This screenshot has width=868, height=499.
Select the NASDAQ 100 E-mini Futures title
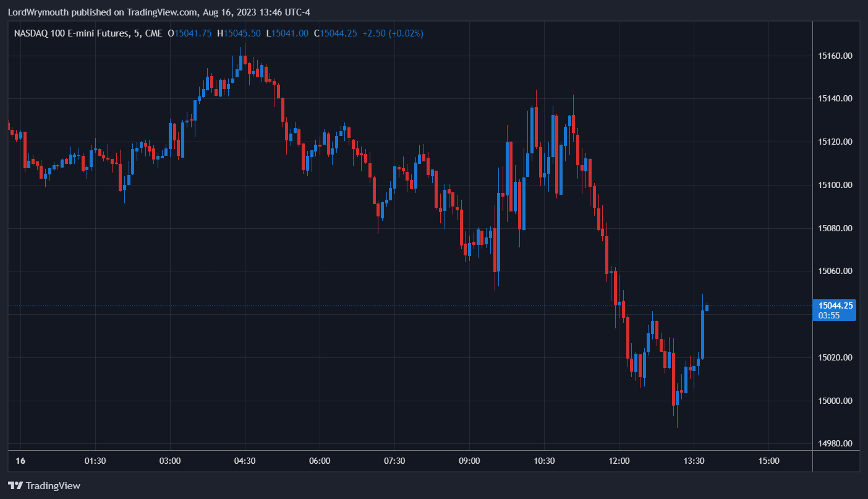point(72,33)
